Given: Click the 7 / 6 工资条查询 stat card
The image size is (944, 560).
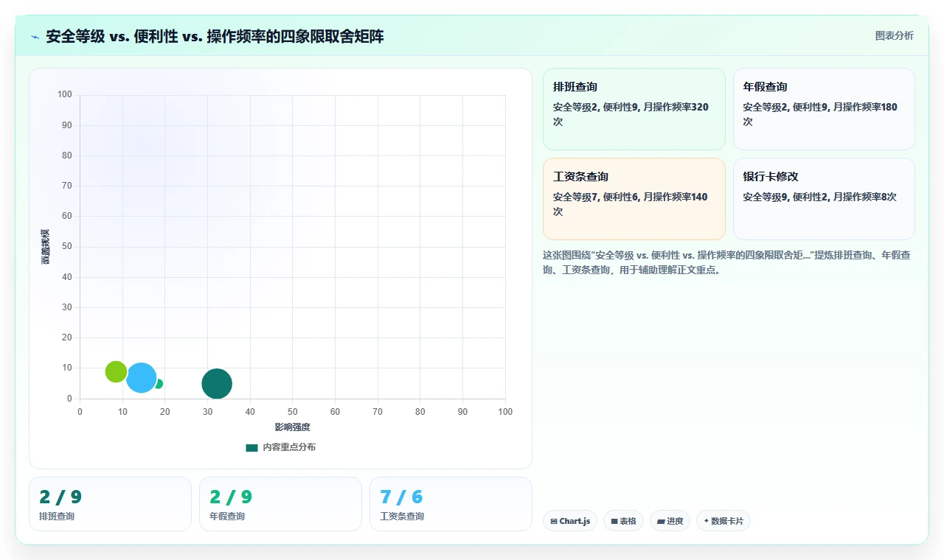Looking at the screenshot, I should (451, 504).
